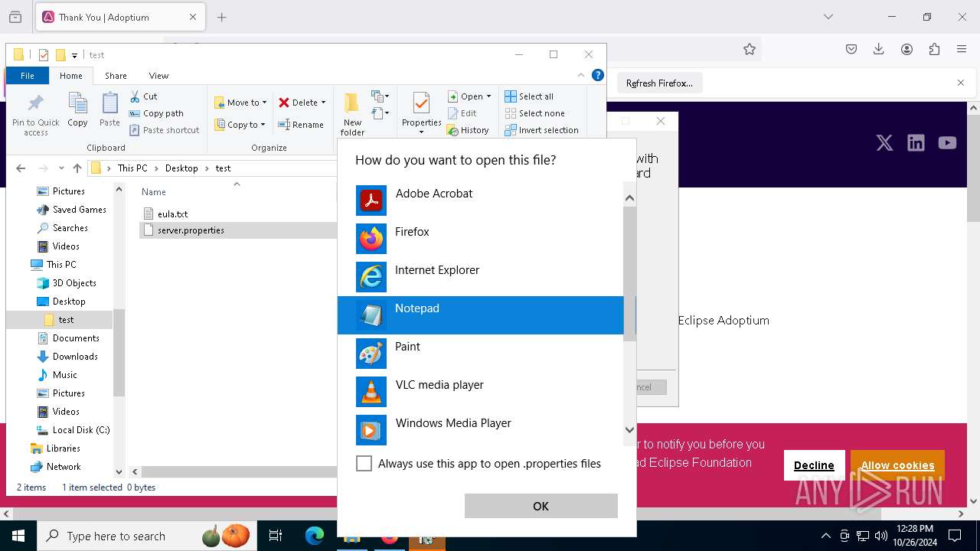Open the Open dropdown in the ribbon
This screenshot has width=980, height=551.
coord(469,96)
